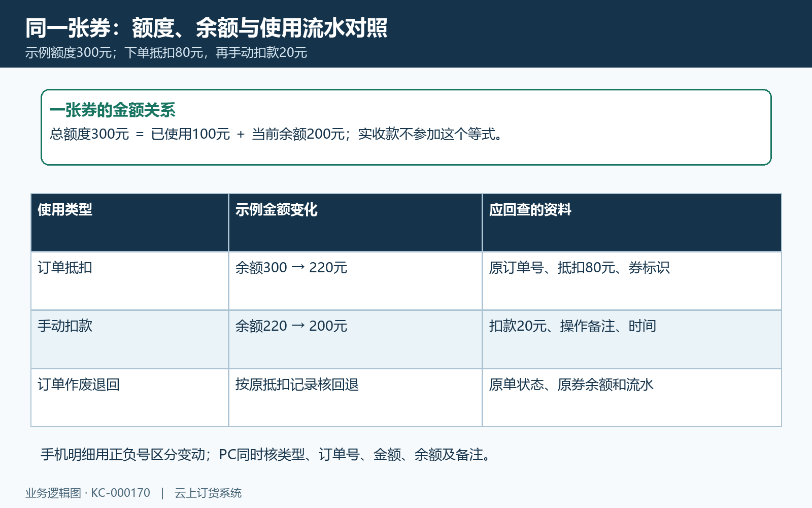Click the title 同一张券：额度、余额与使用流水对照

click(207, 28)
